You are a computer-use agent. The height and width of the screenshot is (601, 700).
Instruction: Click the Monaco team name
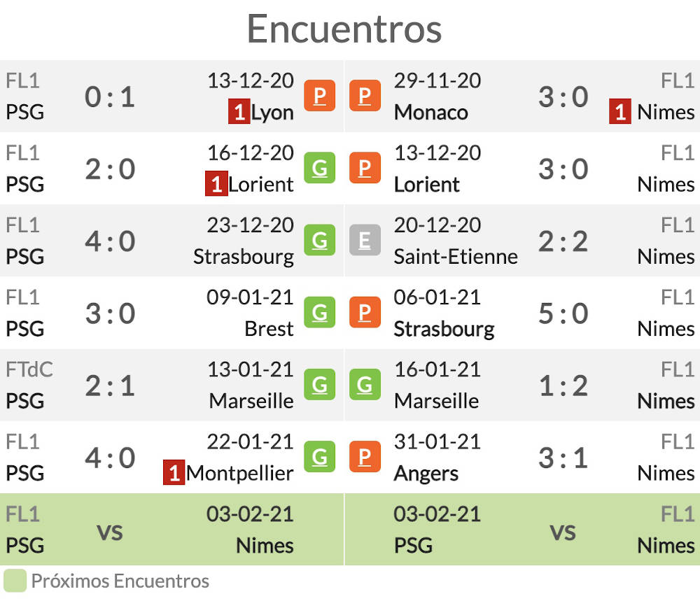click(430, 112)
